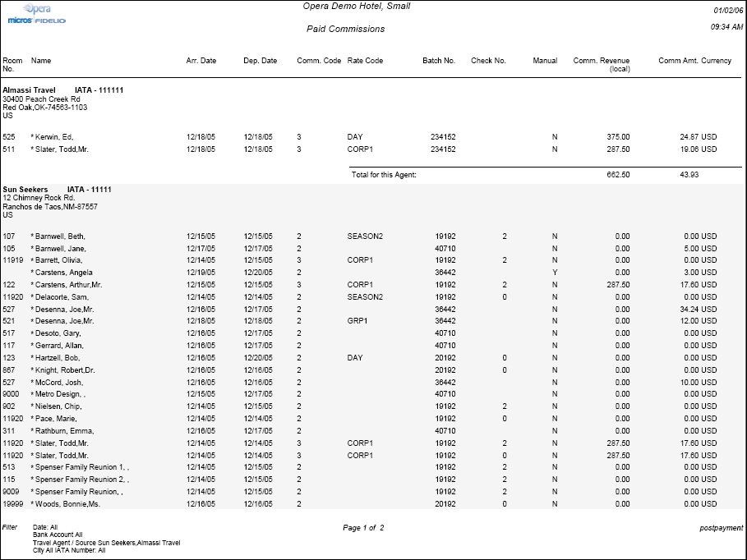Click the Kerwin, Ed guest row name
Screen dimensions: 747x560
tap(58, 136)
